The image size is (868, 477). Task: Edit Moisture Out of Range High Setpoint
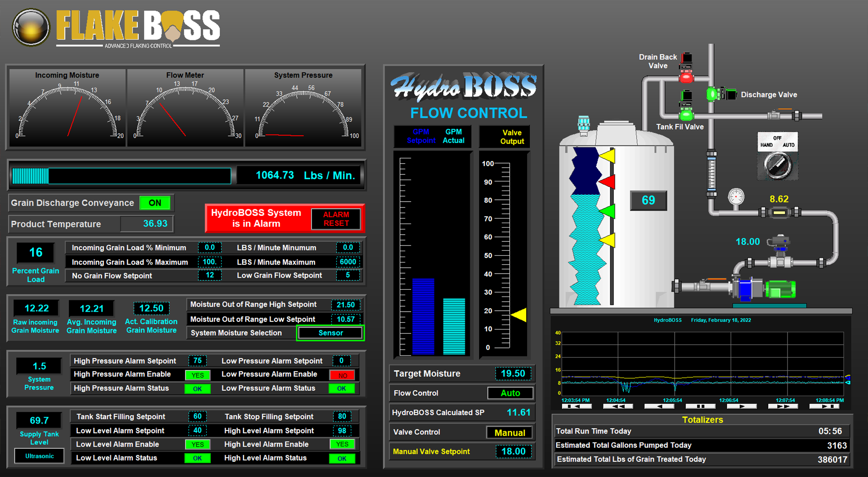pos(345,305)
